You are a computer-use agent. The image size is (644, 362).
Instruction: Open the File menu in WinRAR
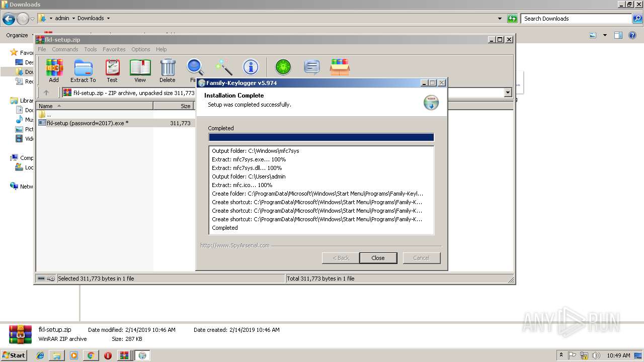point(42,49)
